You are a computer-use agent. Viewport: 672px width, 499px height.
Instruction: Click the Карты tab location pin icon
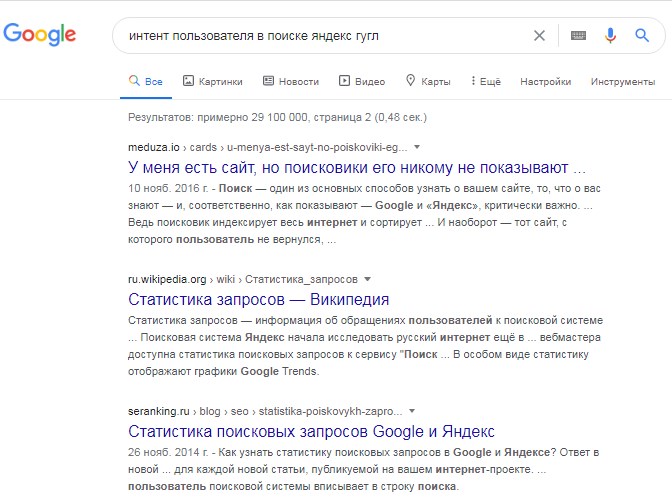tap(411, 80)
